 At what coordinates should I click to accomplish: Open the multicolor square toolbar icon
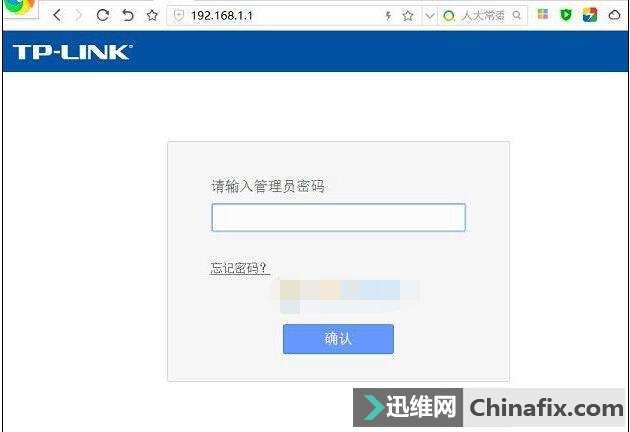589,15
